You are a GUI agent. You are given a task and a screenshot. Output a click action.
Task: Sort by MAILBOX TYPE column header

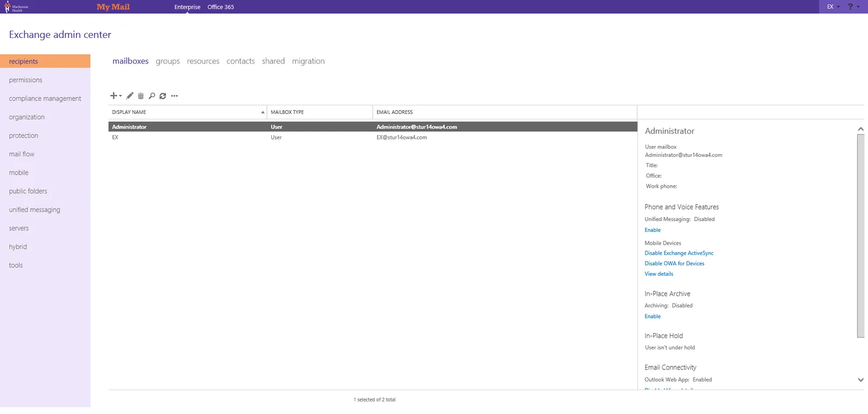click(x=320, y=112)
